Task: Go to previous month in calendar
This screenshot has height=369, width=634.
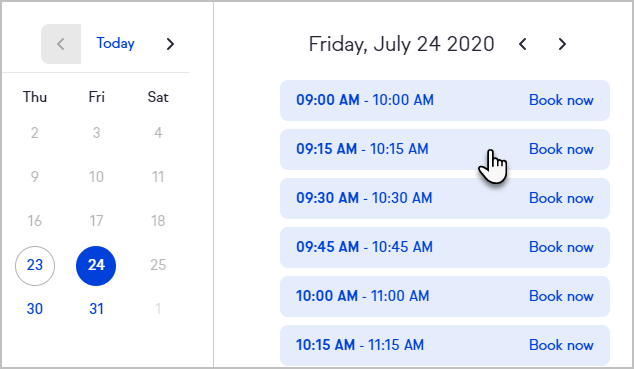Action: 61,44
